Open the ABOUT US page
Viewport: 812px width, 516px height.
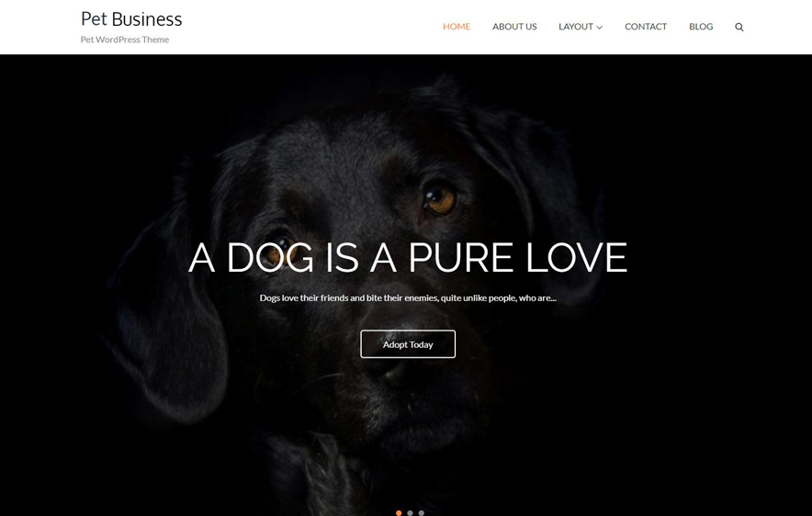[x=514, y=27]
